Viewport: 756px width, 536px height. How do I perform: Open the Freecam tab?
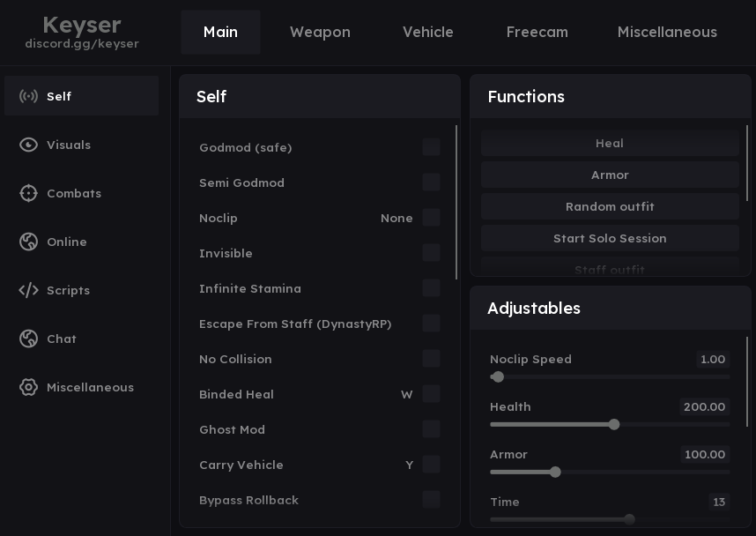click(x=537, y=32)
